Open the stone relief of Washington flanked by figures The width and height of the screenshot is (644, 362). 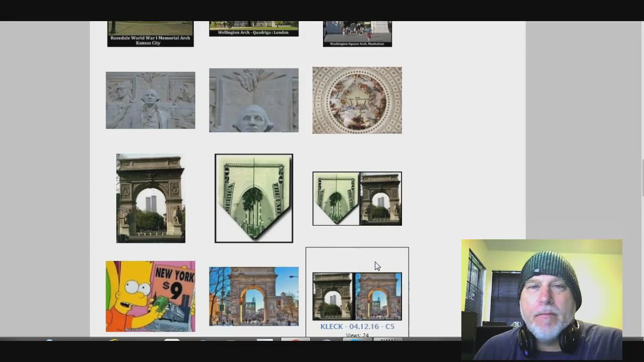150,100
